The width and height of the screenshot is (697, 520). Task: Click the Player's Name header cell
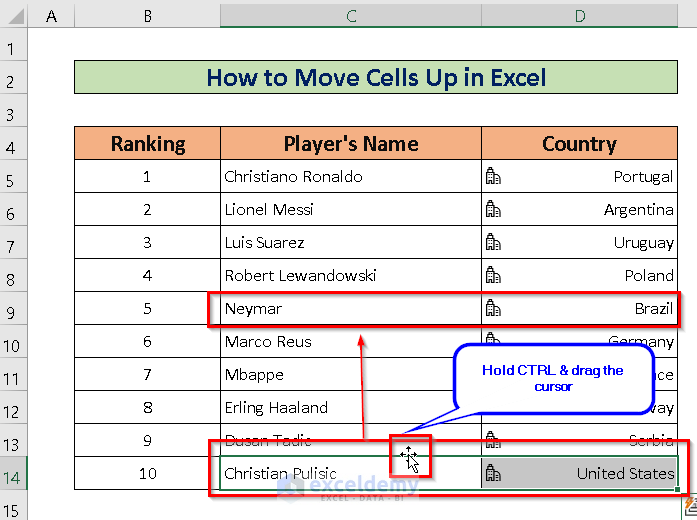(x=351, y=144)
